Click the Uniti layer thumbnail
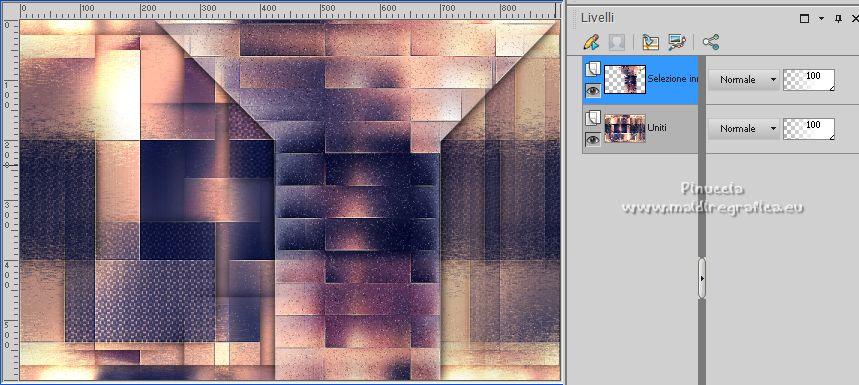Image resolution: width=859 pixels, height=385 pixels. tap(625, 129)
